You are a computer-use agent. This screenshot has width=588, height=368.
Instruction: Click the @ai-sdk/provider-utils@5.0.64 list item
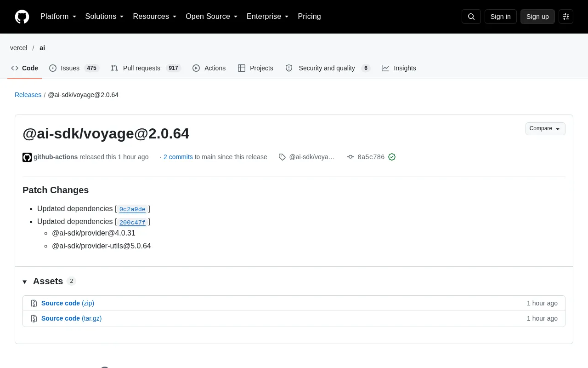click(102, 246)
